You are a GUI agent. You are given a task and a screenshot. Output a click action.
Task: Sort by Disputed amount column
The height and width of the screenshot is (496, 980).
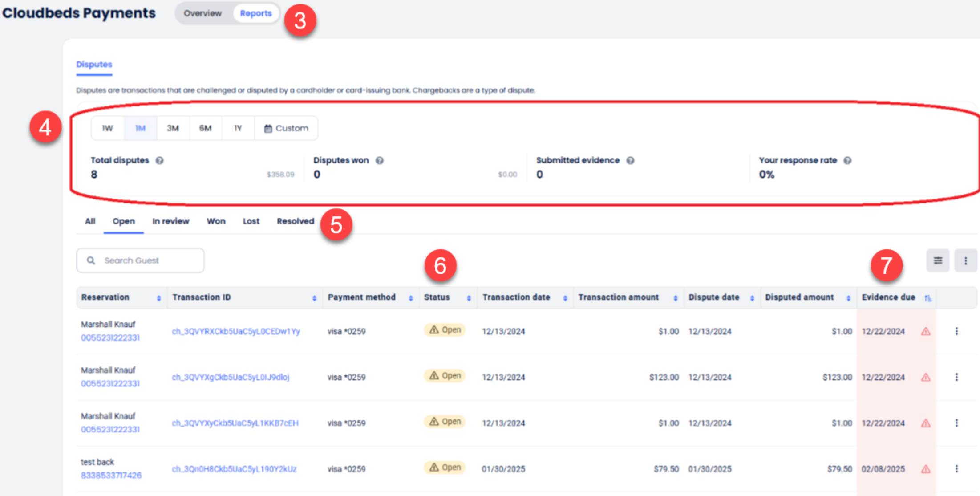pos(848,298)
